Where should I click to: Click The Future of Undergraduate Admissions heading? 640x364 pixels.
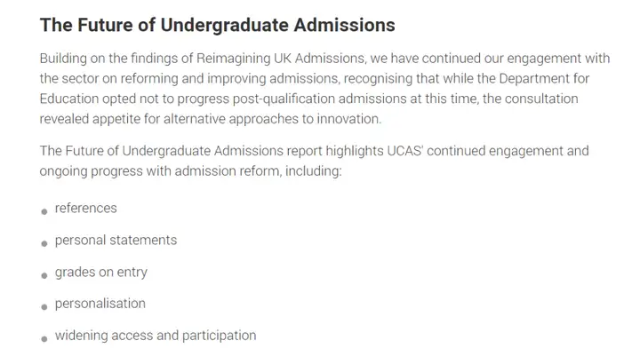217,25
